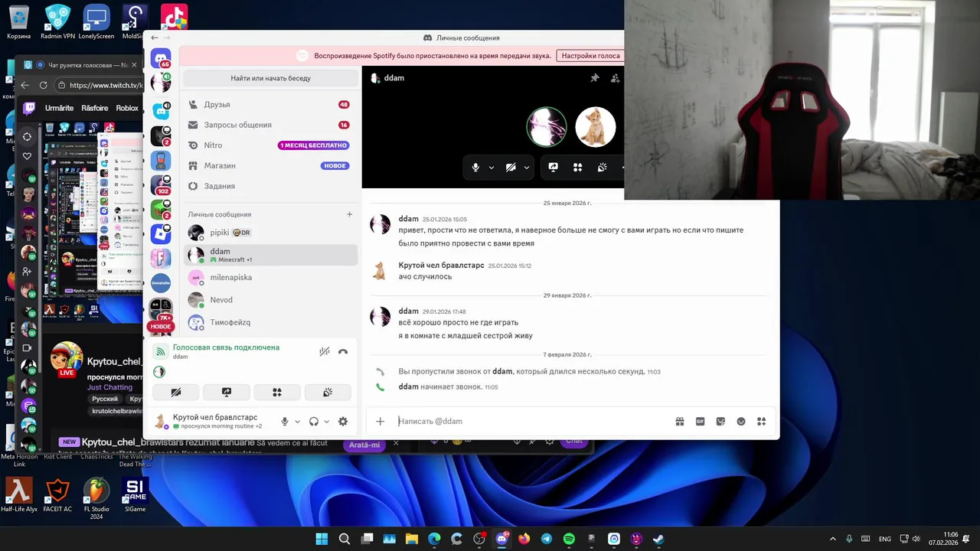
Task: Show hidden tray icons chevron
Action: pyautogui.click(x=832, y=539)
